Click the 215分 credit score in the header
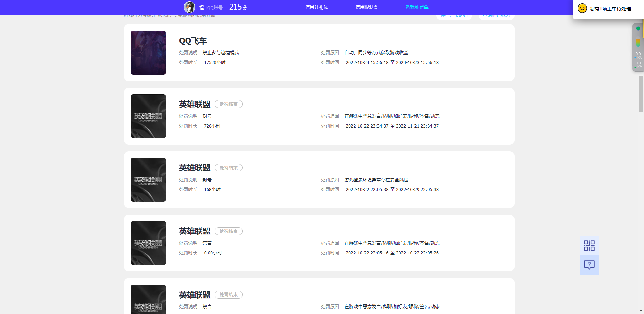The image size is (644, 314). point(238,7)
